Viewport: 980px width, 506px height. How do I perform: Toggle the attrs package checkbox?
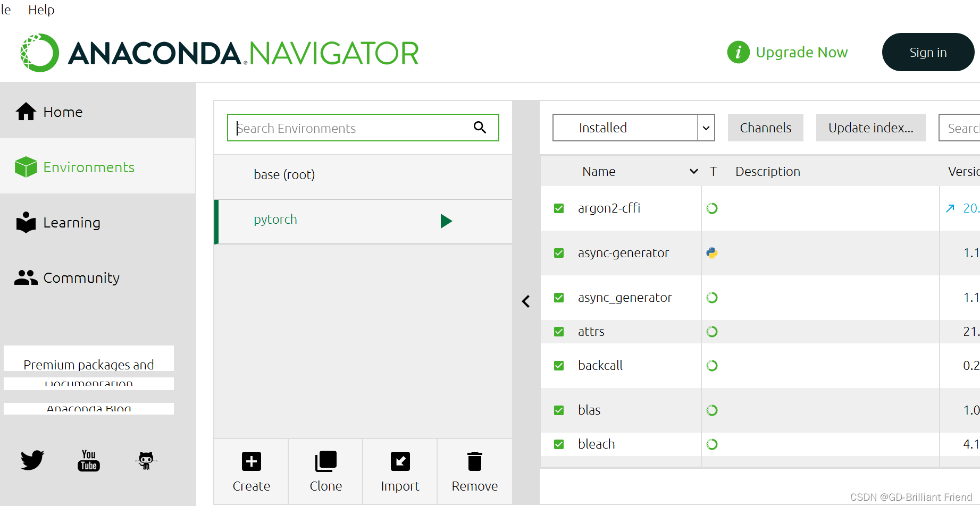click(x=559, y=332)
